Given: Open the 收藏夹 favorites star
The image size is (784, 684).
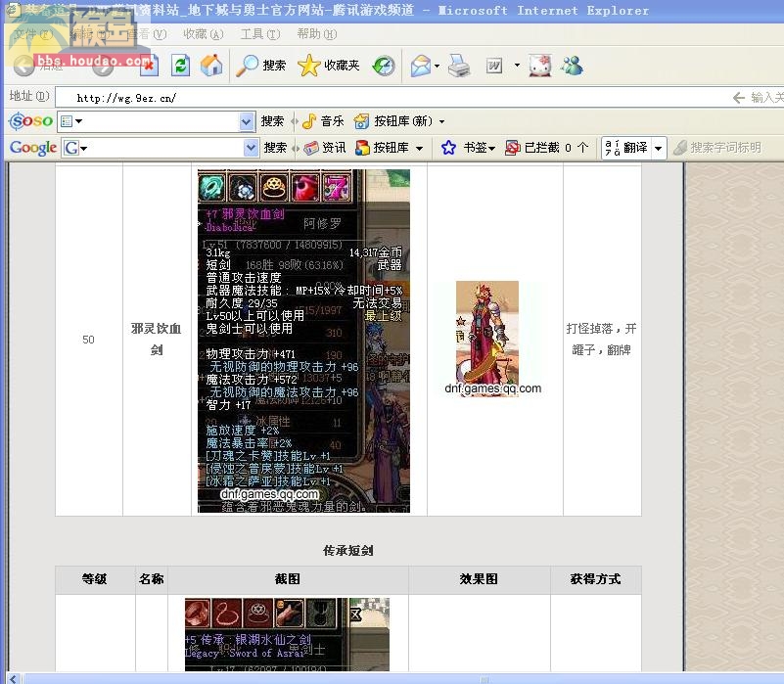Looking at the screenshot, I should (329, 66).
